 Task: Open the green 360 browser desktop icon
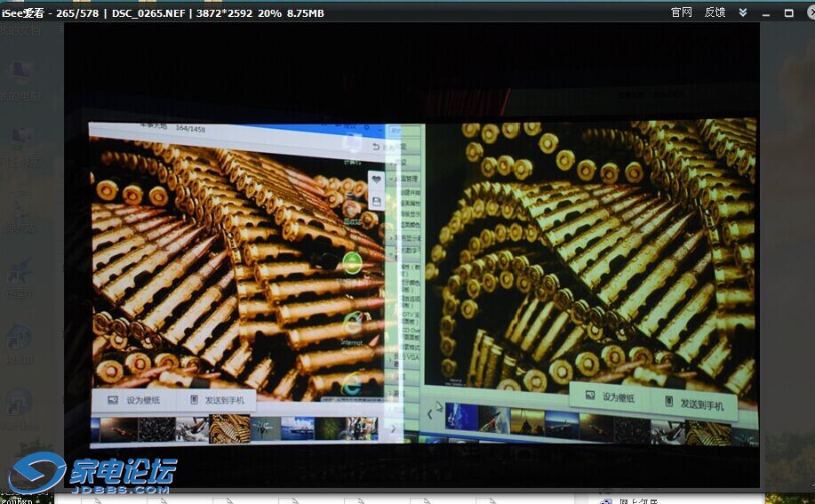353,263
